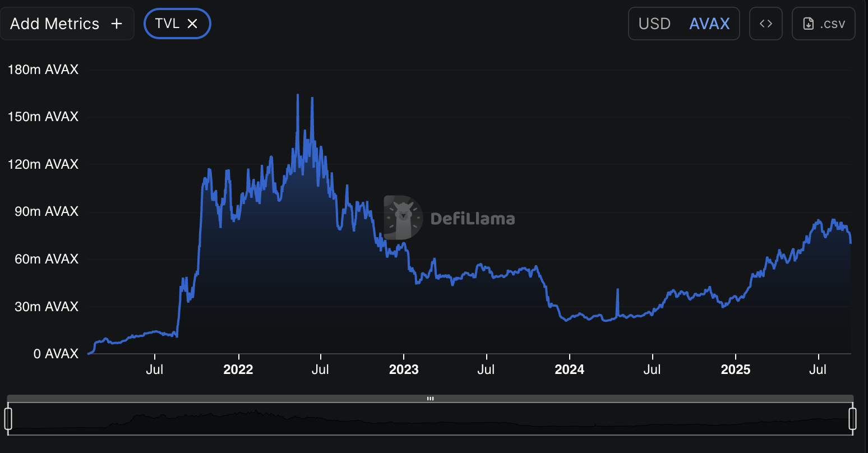Image resolution: width=868 pixels, height=453 pixels.
Task: Click the 2022 label on the time axis
Action: pyautogui.click(x=238, y=369)
